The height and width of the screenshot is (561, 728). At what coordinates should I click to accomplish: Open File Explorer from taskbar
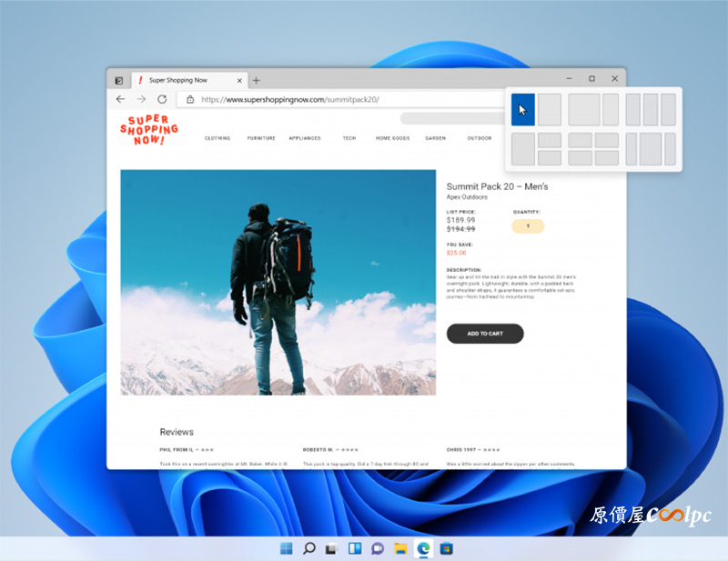[400, 548]
